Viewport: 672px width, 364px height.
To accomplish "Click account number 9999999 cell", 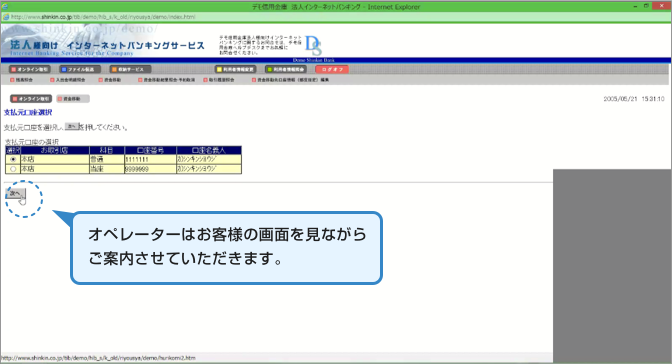I will click(x=150, y=169).
